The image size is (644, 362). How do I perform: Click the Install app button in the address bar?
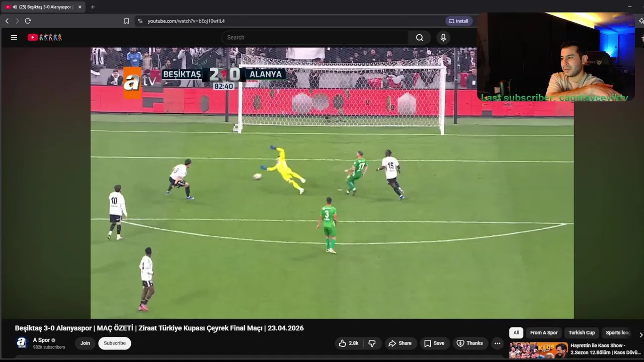click(x=458, y=21)
